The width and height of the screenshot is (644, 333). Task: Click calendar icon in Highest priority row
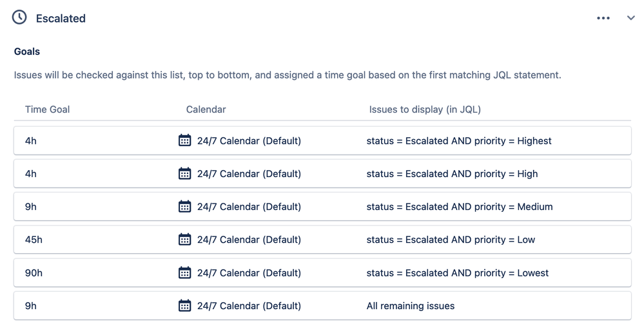tap(184, 140)
